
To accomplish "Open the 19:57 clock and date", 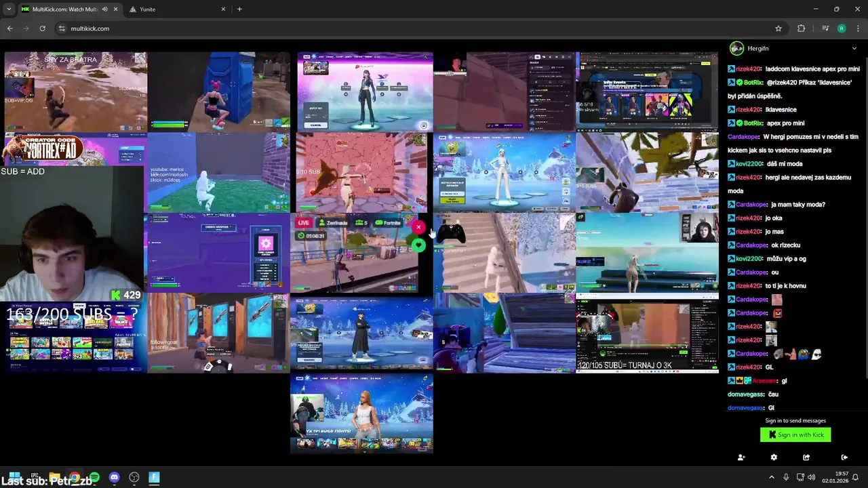I will [x=835, y=477].
